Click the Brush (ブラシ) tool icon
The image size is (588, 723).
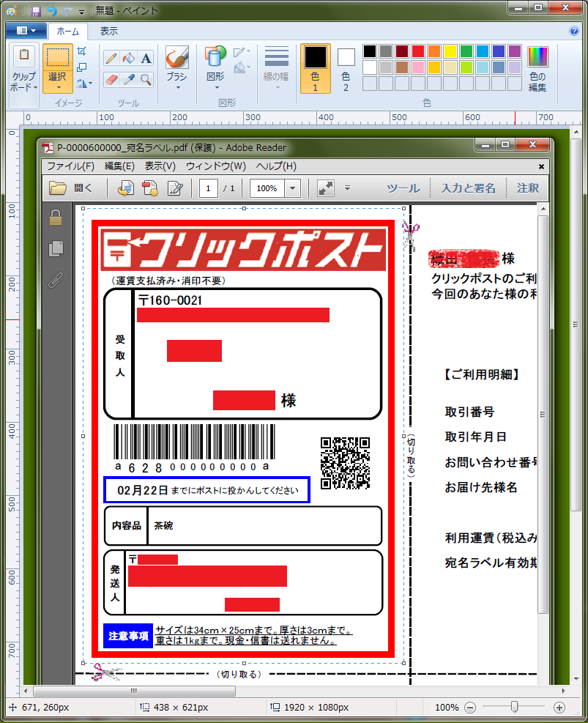point(177,58)
